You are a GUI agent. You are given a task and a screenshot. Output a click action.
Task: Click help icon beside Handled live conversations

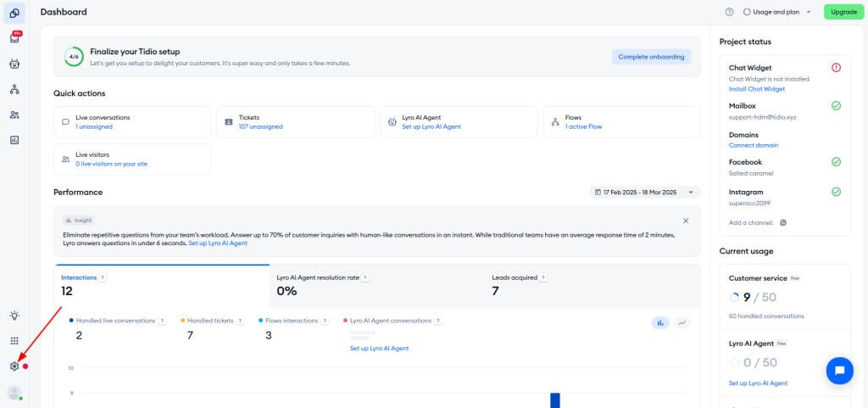[162, 321]
